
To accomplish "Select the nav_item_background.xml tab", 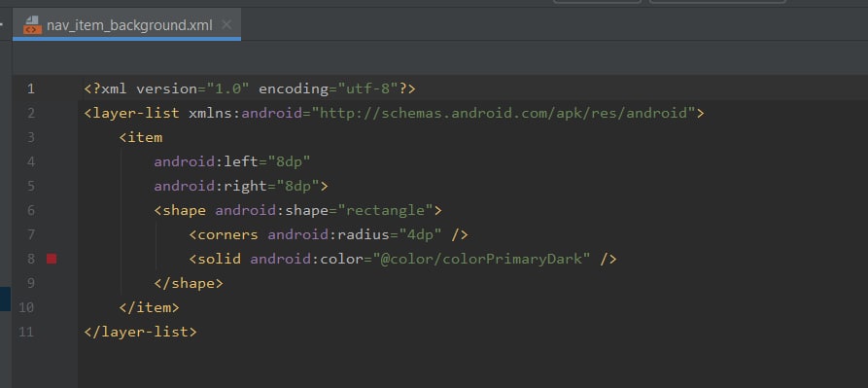I will [x=126, y=25].
